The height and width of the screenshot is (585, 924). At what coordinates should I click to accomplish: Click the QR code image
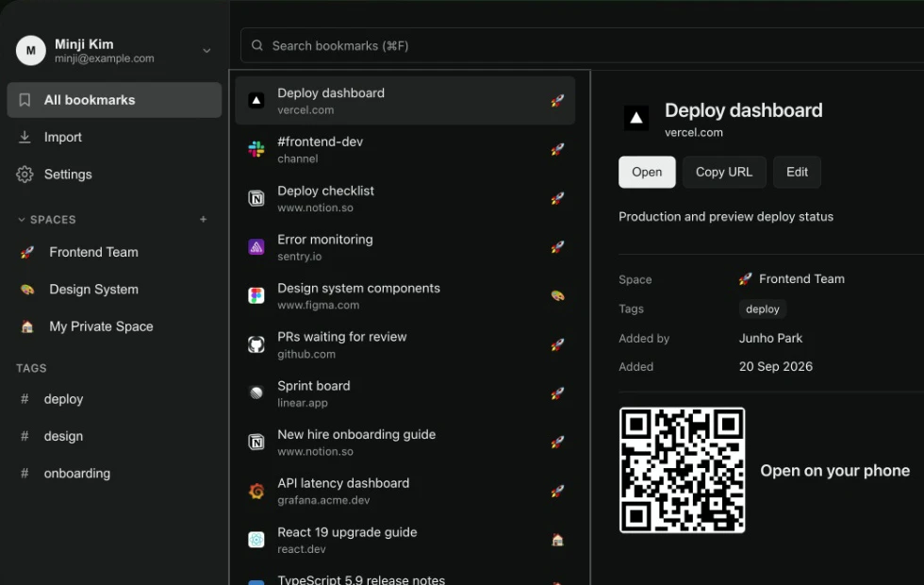pos(682,470)
